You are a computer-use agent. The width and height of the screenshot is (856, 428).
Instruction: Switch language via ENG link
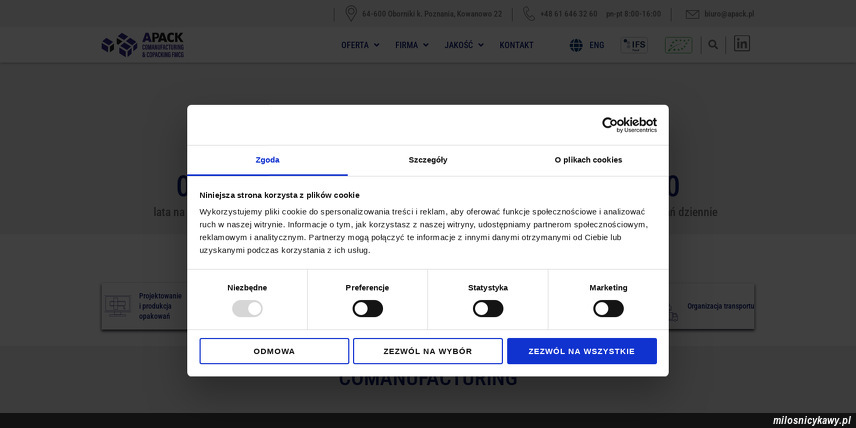(597, 45)
